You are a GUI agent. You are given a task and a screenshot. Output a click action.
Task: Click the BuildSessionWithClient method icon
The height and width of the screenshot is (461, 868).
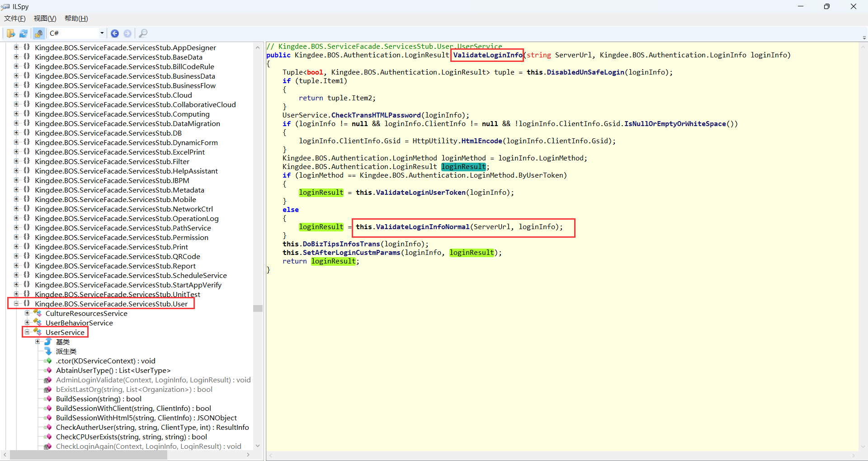tap(48, 408)
